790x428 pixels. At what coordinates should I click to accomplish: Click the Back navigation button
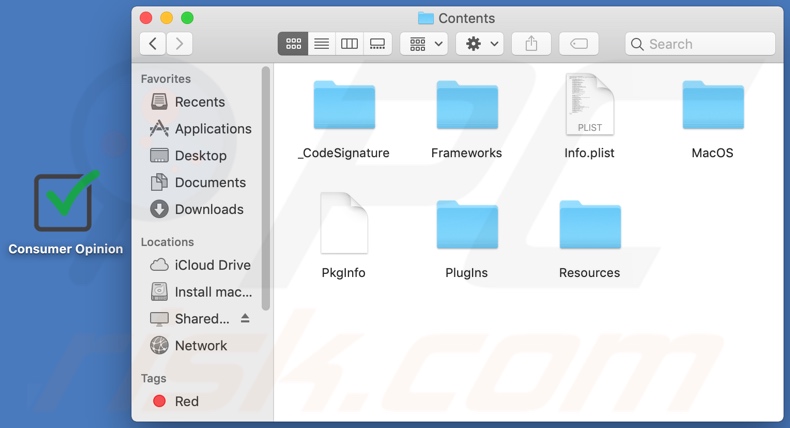click(153, 44)
